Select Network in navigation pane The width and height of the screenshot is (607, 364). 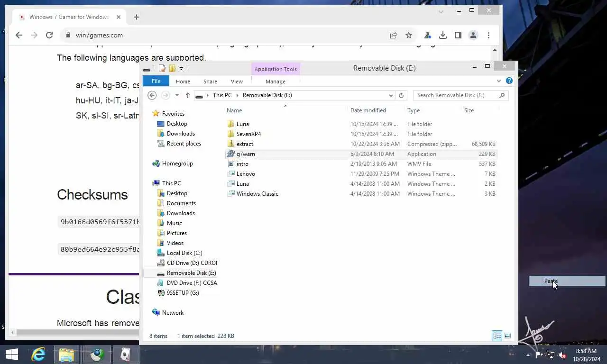[173, 313]
